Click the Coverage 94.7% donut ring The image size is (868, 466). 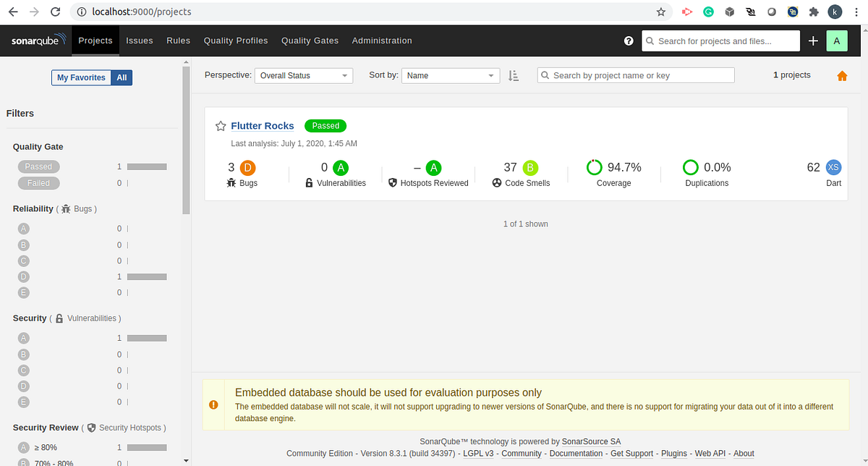pyautogui.click(x=594, y=167)
